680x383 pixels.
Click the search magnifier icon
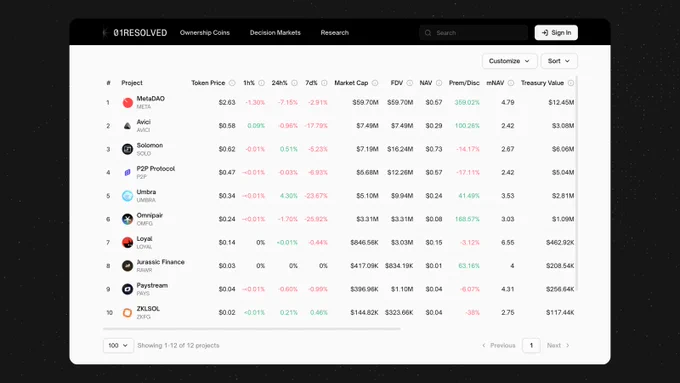click(428, 33)
